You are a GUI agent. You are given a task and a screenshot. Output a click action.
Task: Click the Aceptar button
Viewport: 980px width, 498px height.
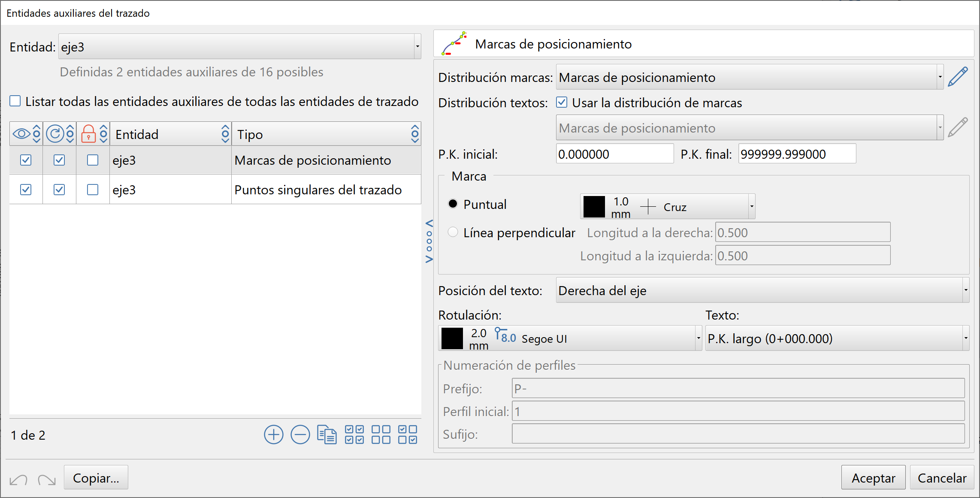tap(873, 477)
